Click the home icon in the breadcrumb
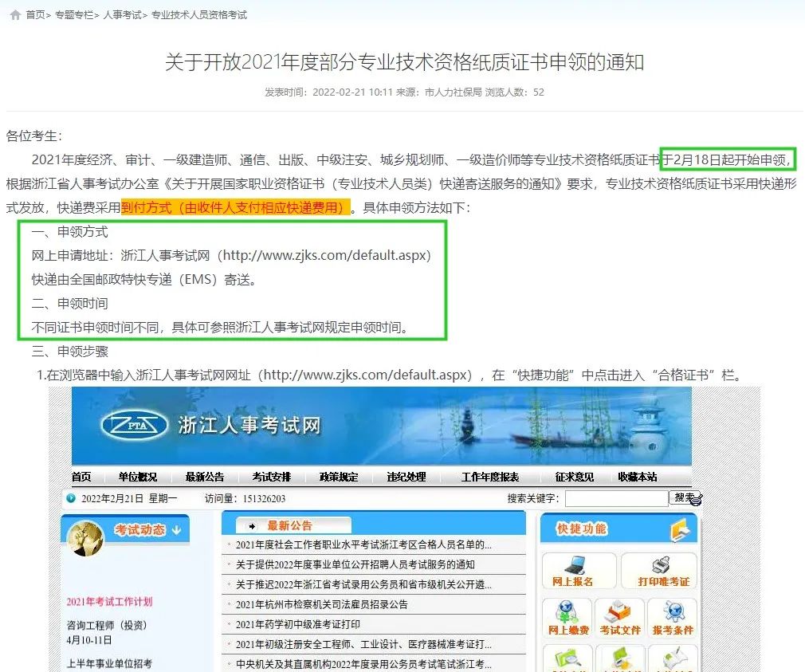Screen dimensions: 805x672 point(14,15)
